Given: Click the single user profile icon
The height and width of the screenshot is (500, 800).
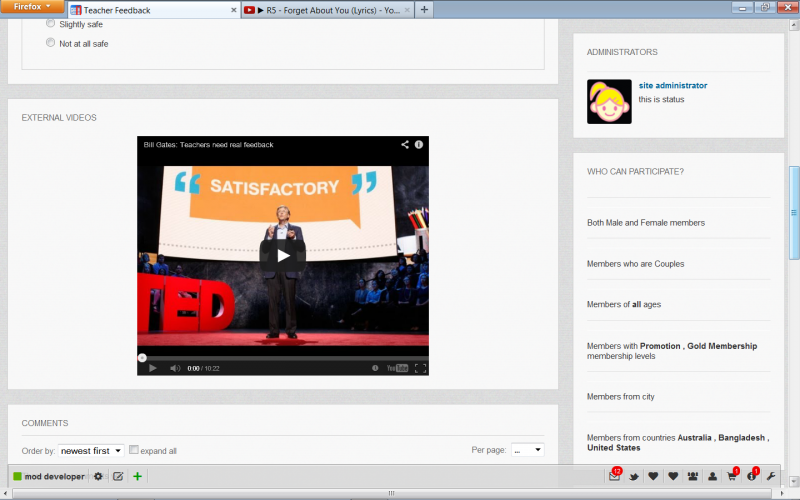Looking at the screenshot, I should [712, 476].
